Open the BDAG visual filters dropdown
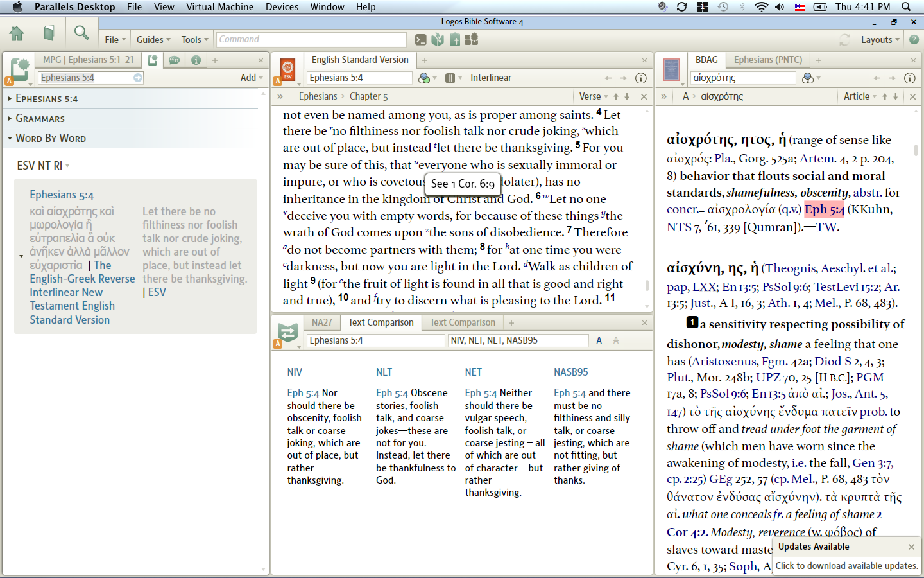The height and width of the screenshot is (578, 924). point(811,78)
